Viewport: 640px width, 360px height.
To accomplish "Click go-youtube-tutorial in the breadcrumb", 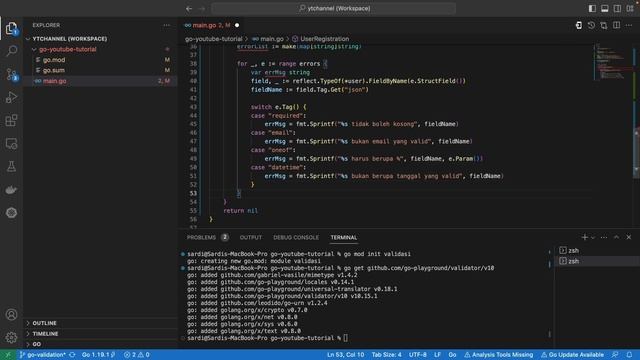I will click(x=213, y=39).
